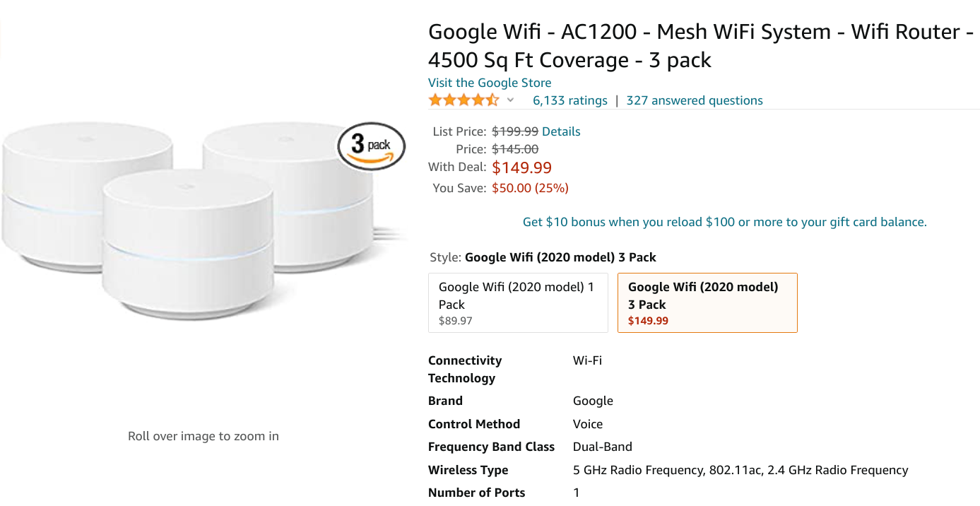The width and height of the screenshot is (980, 506).
Task: Open the List Price Details link
Action: [562, 131]
